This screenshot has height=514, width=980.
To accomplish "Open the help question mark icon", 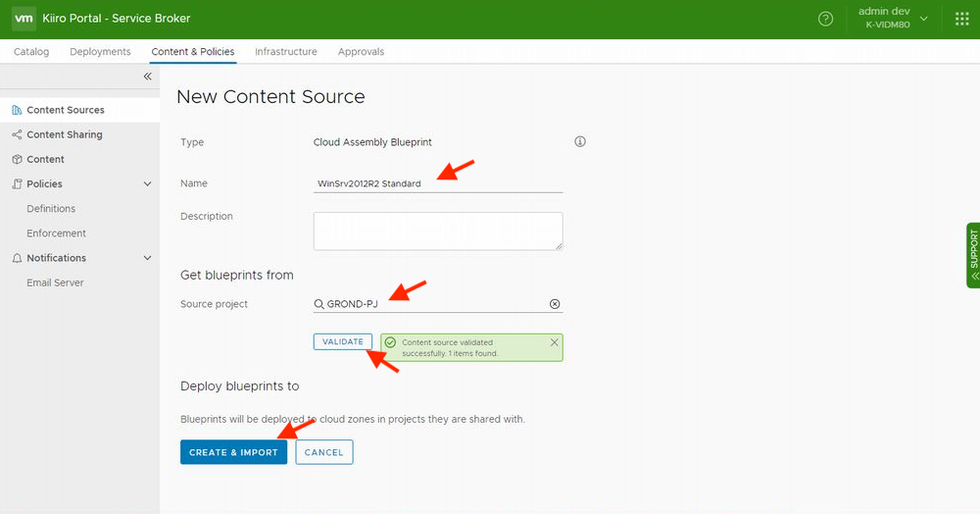I will (x=825, y=19).
